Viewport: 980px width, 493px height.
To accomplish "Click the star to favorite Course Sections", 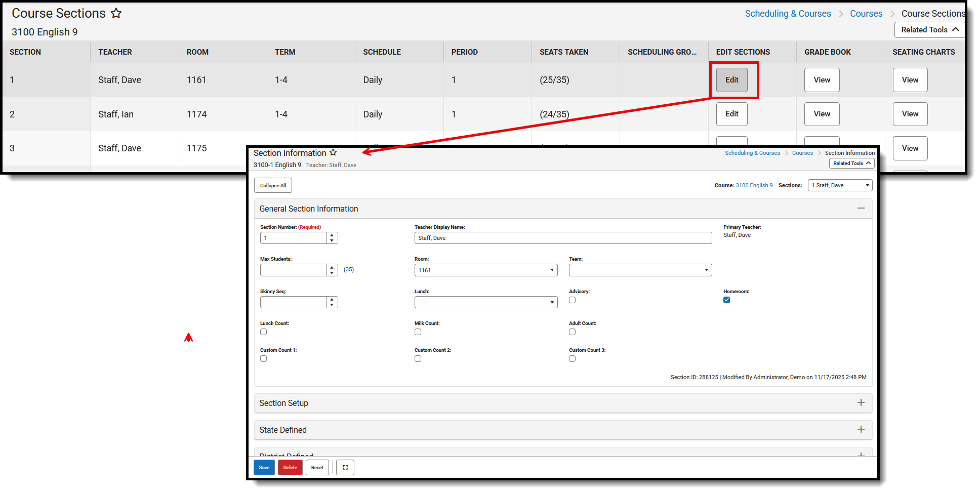I will 116,13.
